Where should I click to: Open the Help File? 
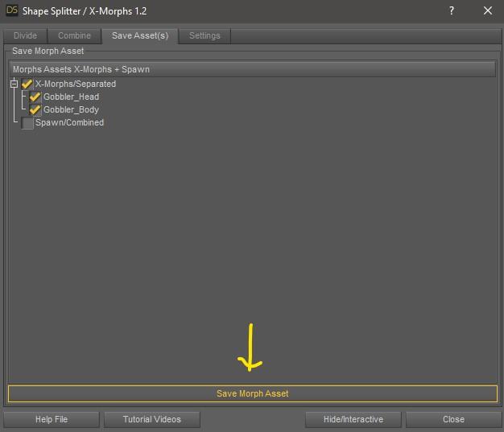[52, 419]
